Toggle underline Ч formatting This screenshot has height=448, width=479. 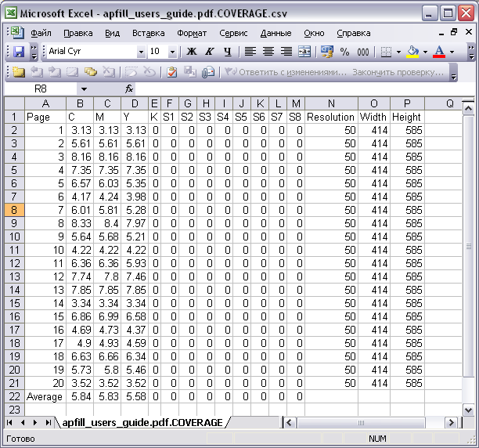pyautogui.click(x=227, y=52)
